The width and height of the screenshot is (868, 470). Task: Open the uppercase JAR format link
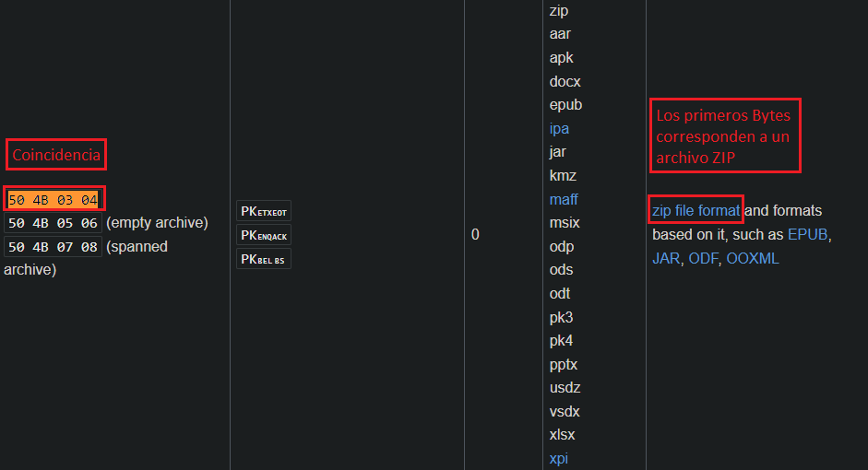pos(666,258)
